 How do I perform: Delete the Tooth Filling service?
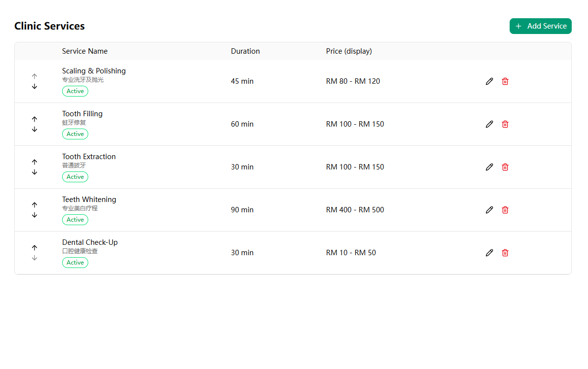point(505,124)
